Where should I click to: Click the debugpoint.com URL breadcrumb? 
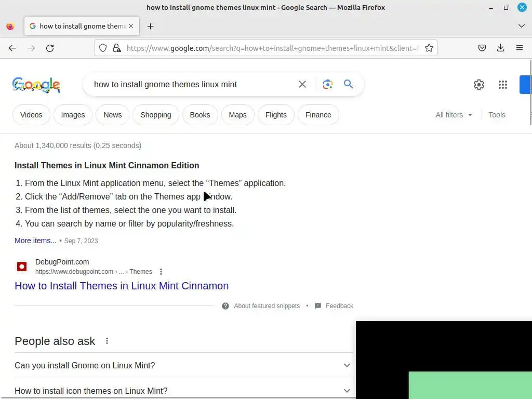tap(94, 272)
